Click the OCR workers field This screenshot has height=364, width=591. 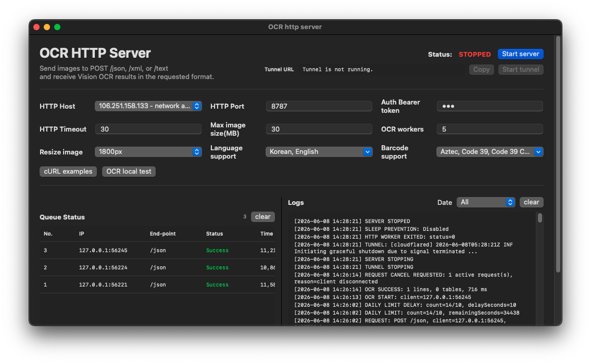pos(489,129)
